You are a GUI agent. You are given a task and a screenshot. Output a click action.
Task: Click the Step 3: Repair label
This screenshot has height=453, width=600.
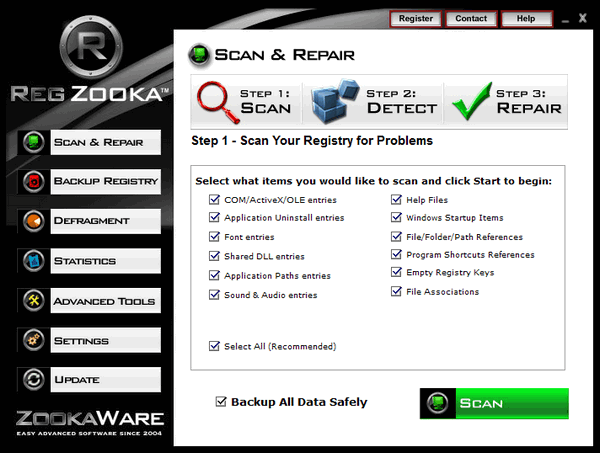(529, 101)
